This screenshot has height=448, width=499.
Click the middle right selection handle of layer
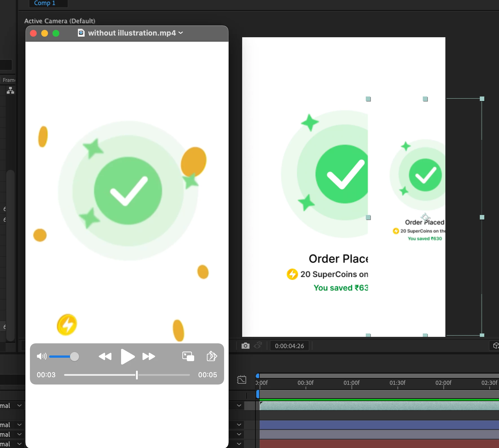(482, 217)
